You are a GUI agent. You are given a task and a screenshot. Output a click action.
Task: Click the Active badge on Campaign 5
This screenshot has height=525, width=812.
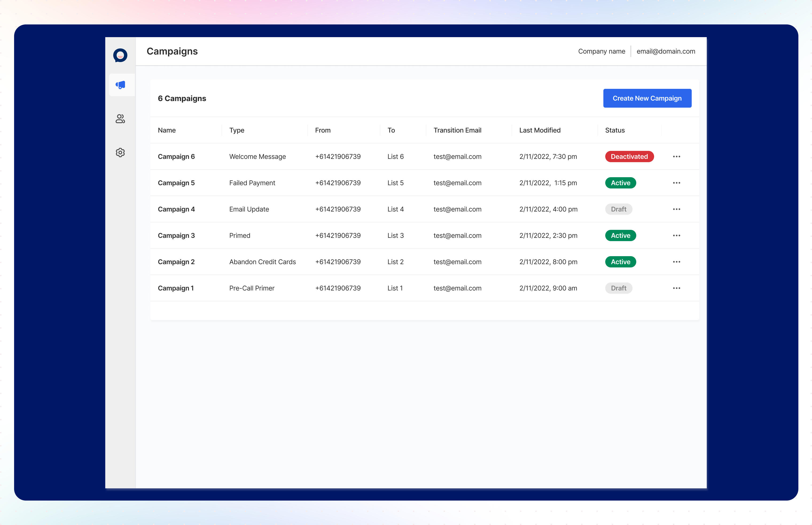[620, 183]
